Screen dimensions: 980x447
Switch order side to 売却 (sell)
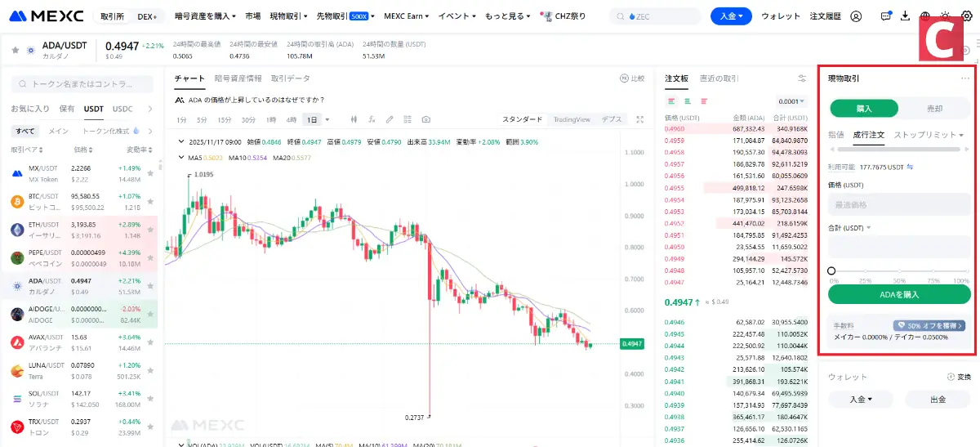(x=934, y=109)
